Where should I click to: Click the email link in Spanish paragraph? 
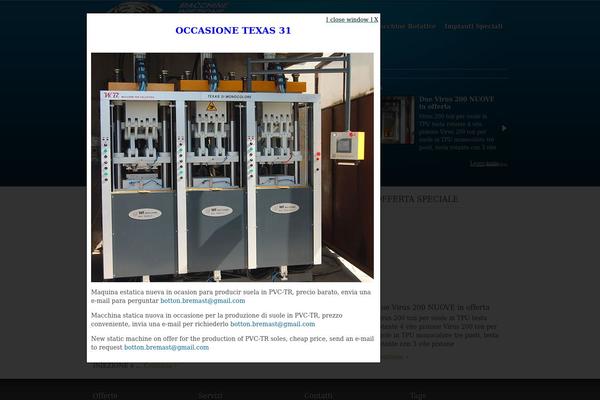pos(203,301)
